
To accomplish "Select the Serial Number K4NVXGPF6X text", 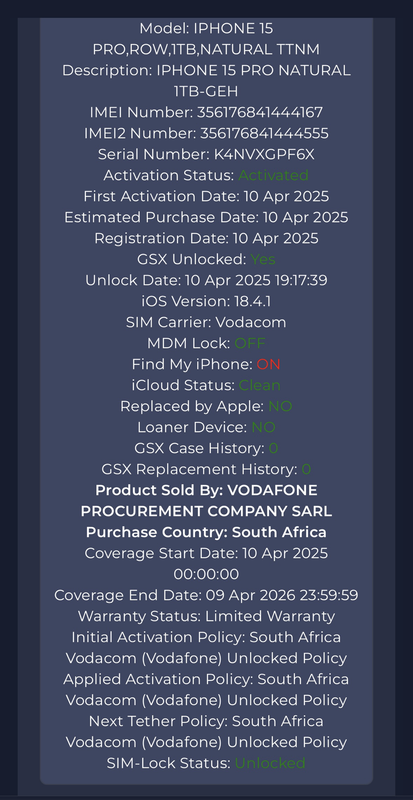I will [206, 154].
